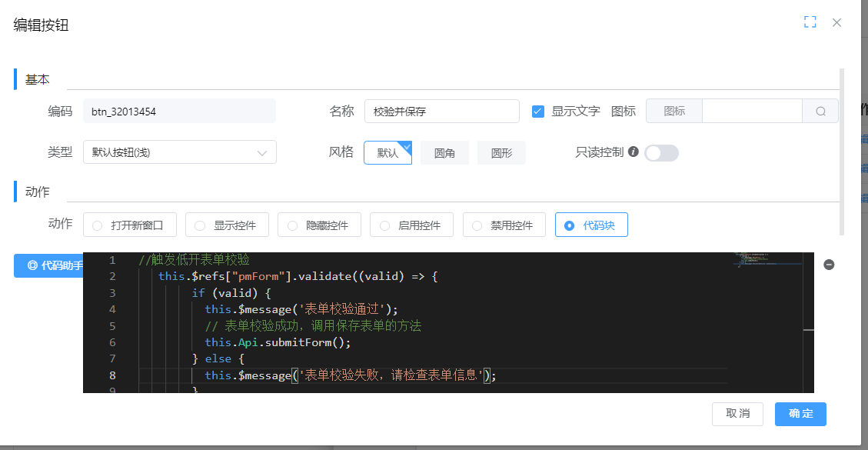
Task: Toggle the 只读控制 switch
Action: [x=661, y=152]
